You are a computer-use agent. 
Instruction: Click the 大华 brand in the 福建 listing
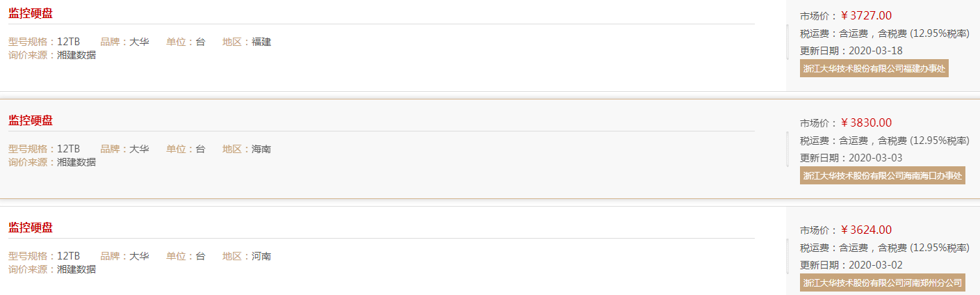(139, 42)
